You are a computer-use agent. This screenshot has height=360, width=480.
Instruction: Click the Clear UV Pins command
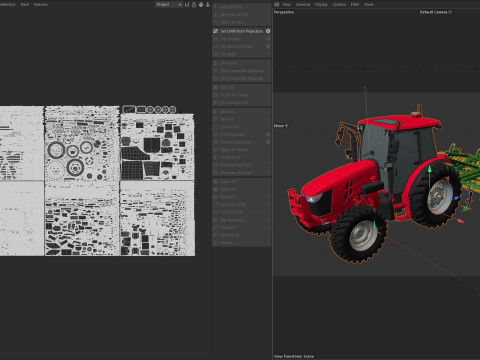point(241,22)
